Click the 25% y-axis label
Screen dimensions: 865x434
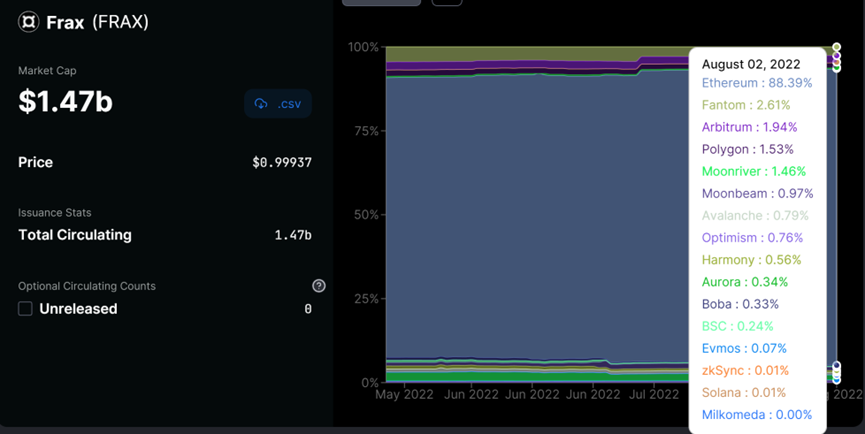[x=366, y=298]
